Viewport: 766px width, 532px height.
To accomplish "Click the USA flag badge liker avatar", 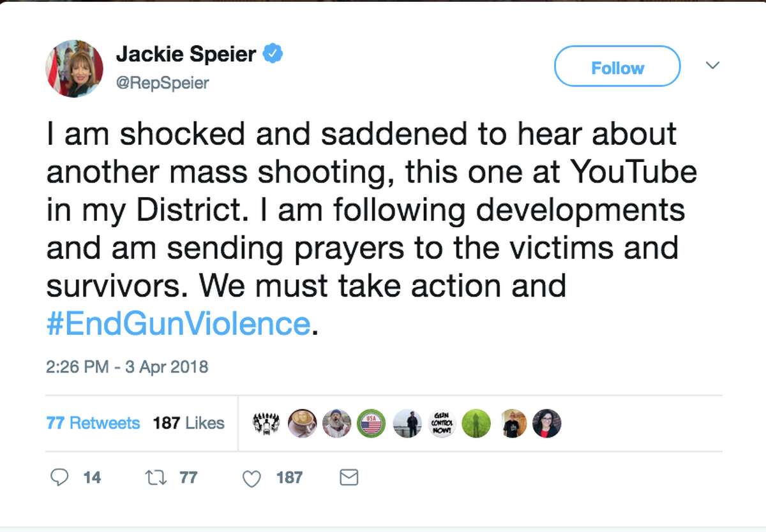I will tap(371, 423).
